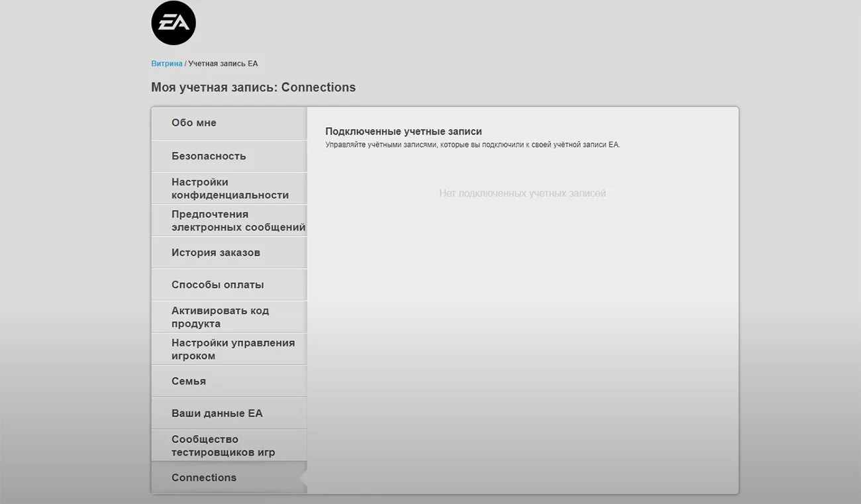Open Настройки управления игроком
Screen dimensions: 861x504
229,349
